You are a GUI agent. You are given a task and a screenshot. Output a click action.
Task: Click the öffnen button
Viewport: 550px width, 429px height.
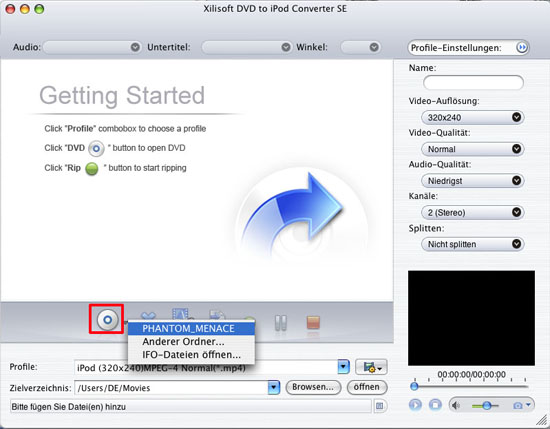[x=367, y=387]
